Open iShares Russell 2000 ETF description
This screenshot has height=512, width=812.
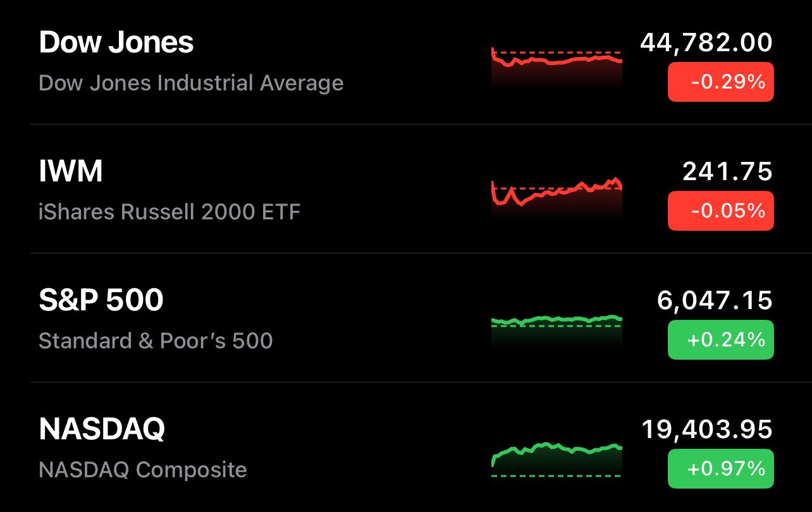169,212
